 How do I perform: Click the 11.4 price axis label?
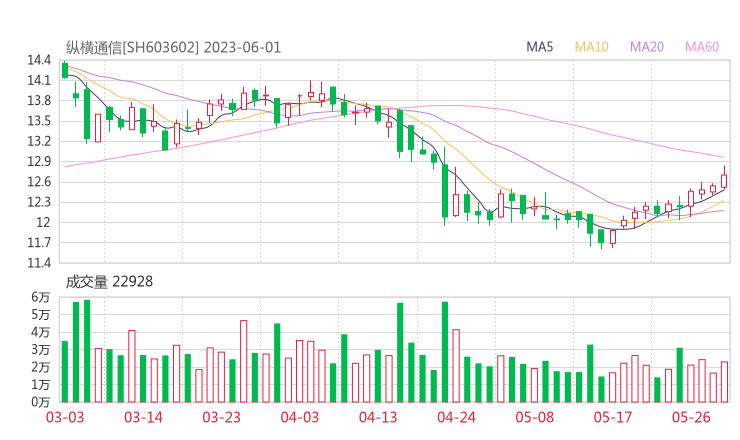[x=39, y=263]
